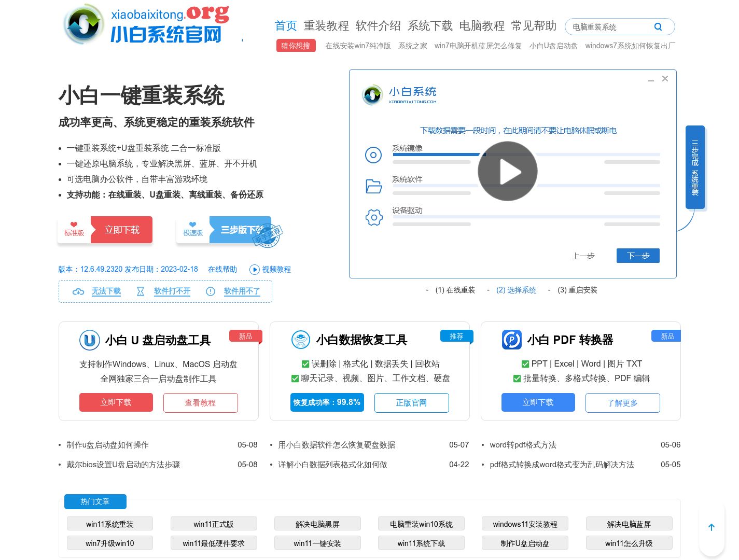
Task: Click the 三步版下载 fast version button
Action: click(241, 230)
